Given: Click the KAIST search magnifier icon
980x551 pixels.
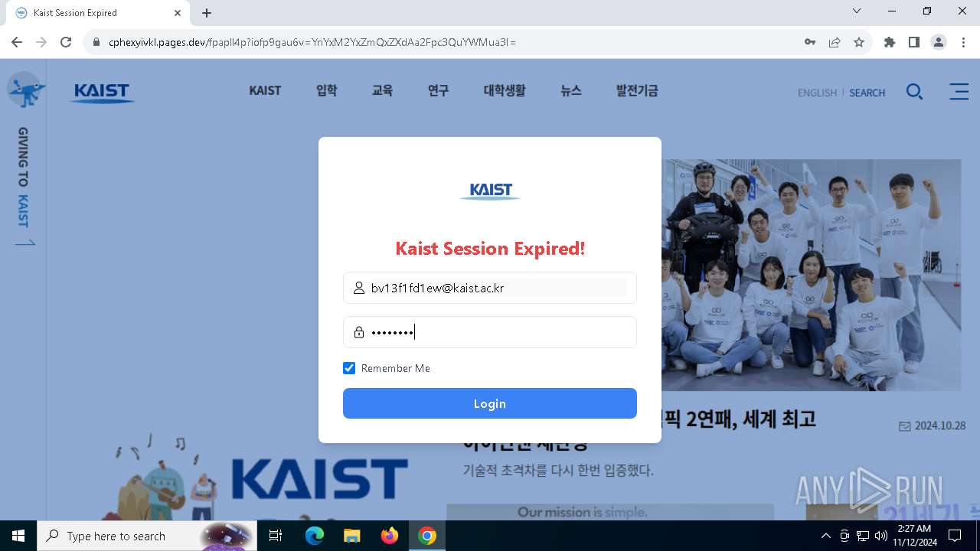Looking at the screenshot, I should [914, 92].
